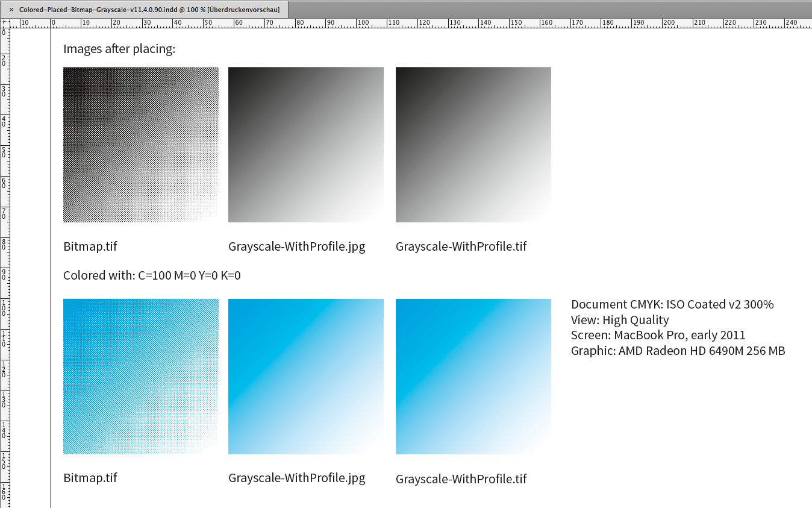Click the lower 'Bitmap.tif' caption
Viewport: 812px width, 508px height.
coord(90,478)
